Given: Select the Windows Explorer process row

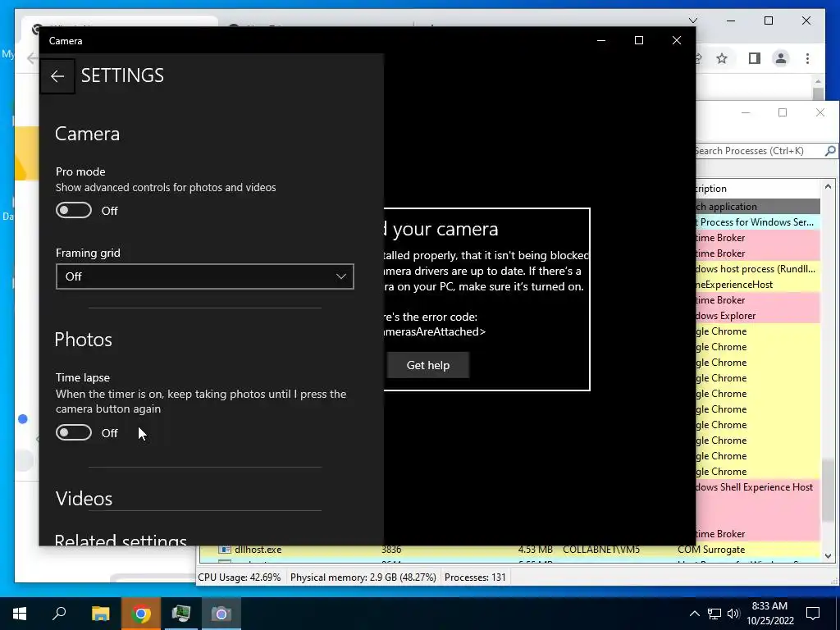Looking at the screenshot, I should tap(757, 316).
